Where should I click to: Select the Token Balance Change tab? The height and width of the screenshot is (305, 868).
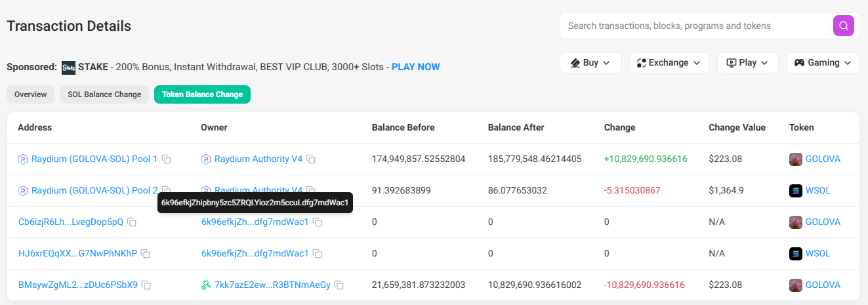click(202, 94)
